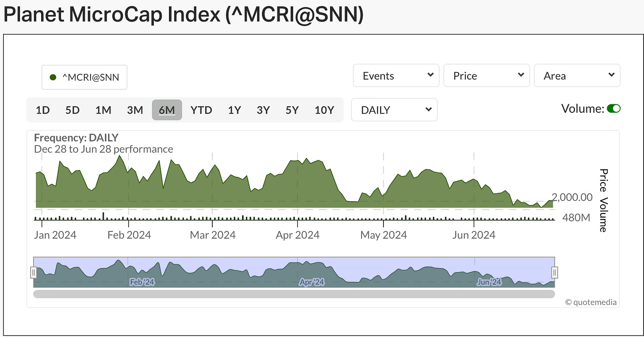
Task: Click the Jan 2024 axis label
Action: [55, 235]
